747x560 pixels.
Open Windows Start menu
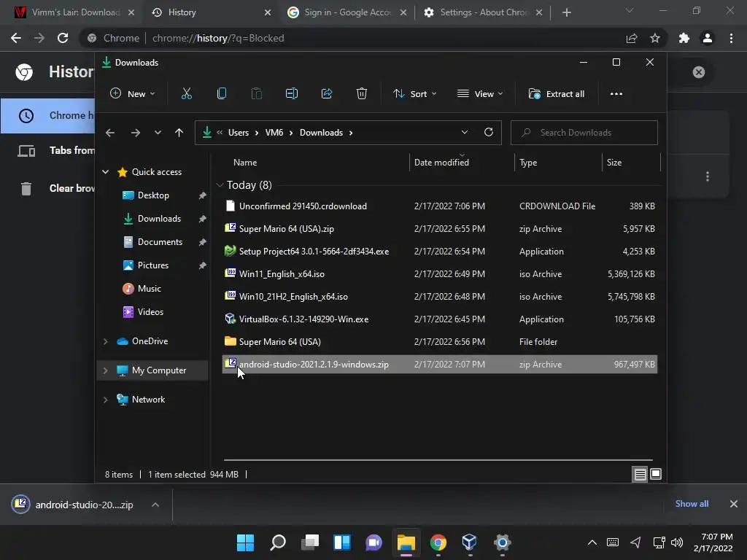point(245,542)
